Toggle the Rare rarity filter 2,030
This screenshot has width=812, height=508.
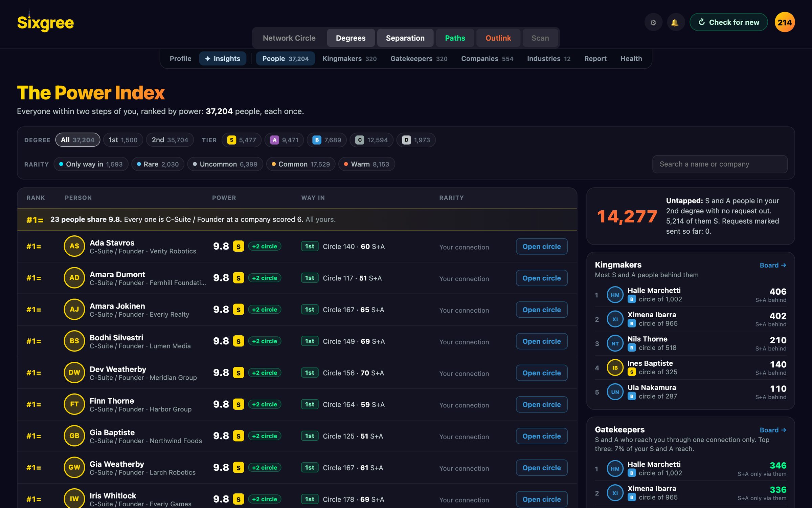158,164
